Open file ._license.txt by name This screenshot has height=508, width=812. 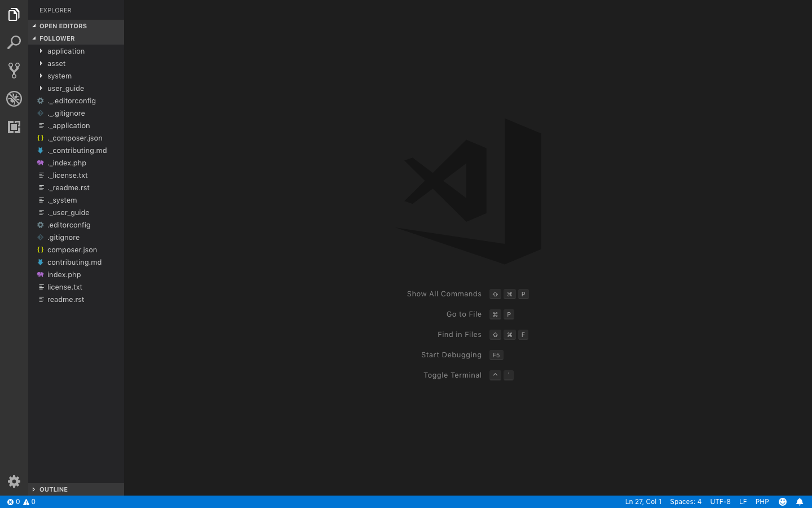[68, 176]
